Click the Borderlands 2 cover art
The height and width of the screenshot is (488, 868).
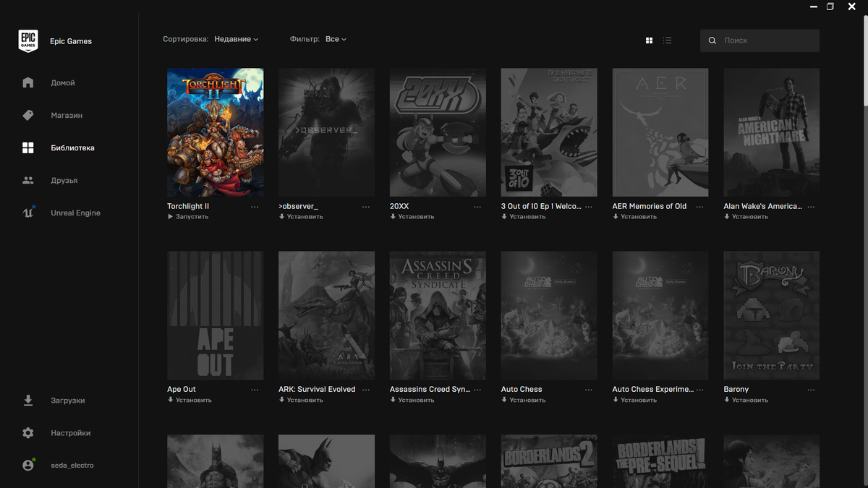[550, 461]
